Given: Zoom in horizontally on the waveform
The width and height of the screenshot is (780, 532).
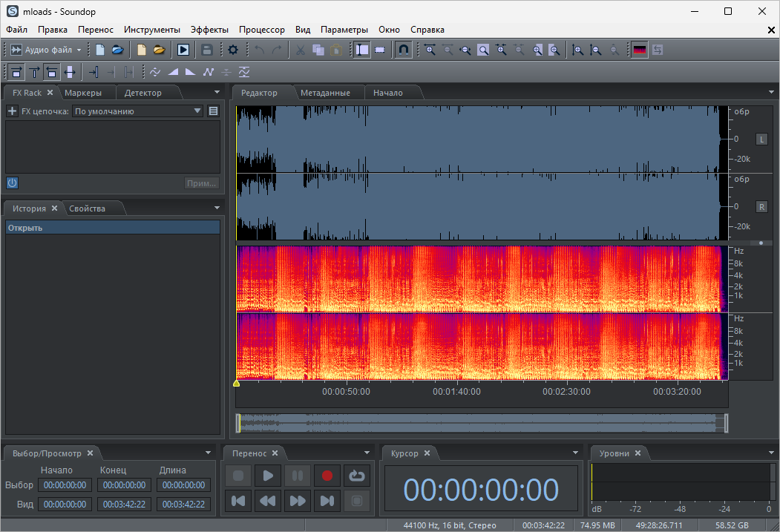Looking at the screenshot, I should 430,49.
